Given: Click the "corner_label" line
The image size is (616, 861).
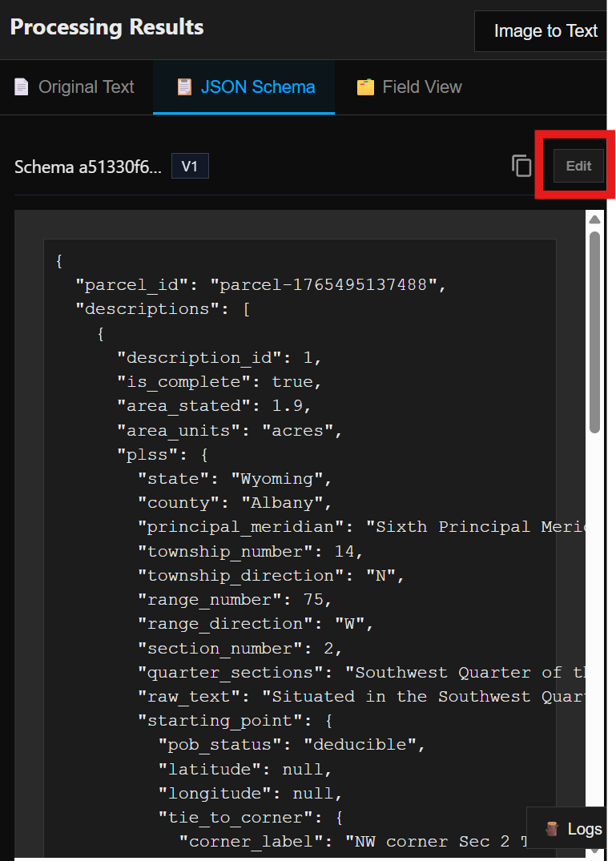Looking at the screenshot, I should [x=353, y=841].
